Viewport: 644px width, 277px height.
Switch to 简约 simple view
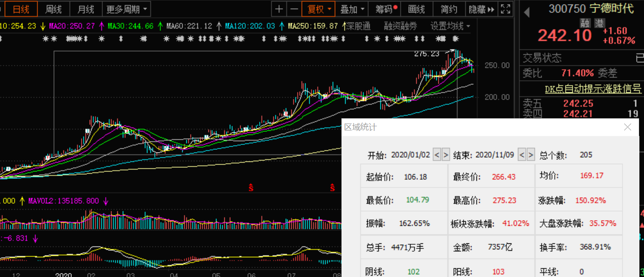click(x=449, y=9)
